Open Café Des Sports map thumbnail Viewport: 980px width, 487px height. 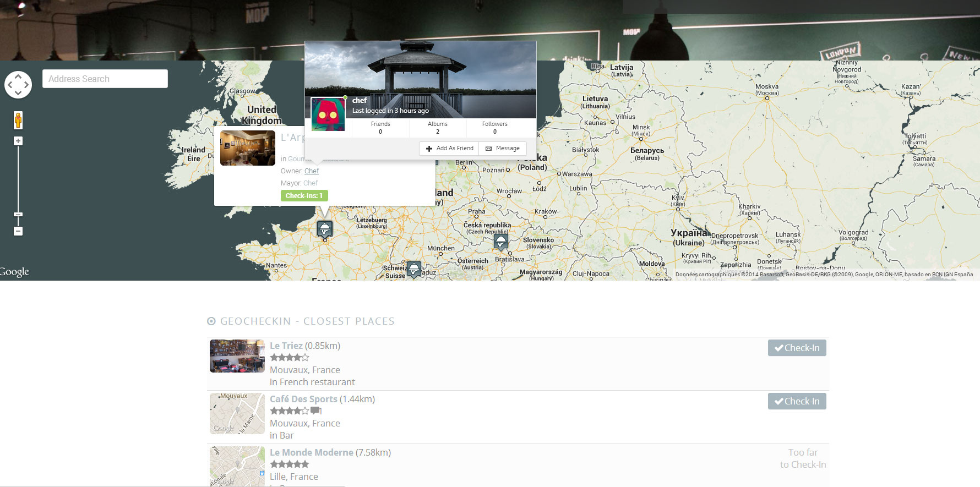tap(237, 414)
